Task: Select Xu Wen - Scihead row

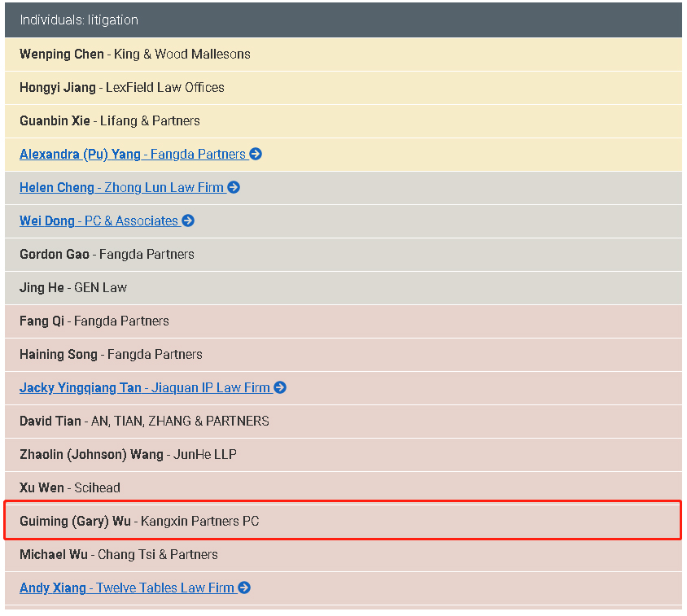Action: point(343,487)
